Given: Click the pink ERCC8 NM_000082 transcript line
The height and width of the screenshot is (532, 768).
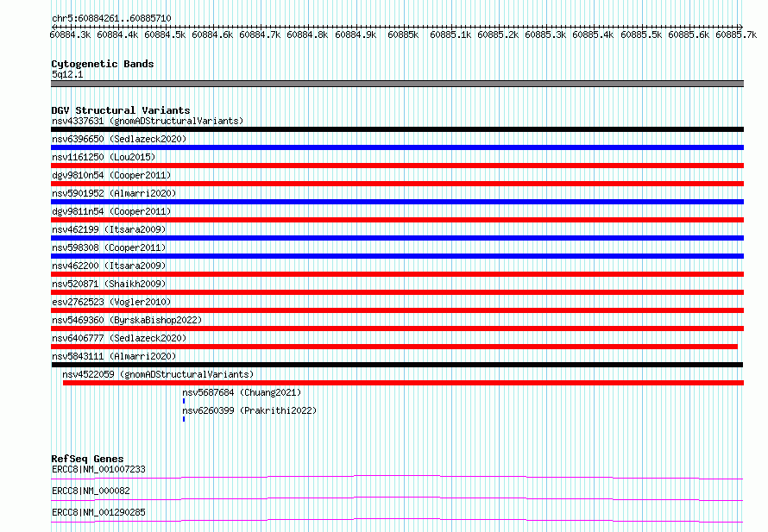Looking at the screenshot, I should pyautogui.click(x=397, y=498).
